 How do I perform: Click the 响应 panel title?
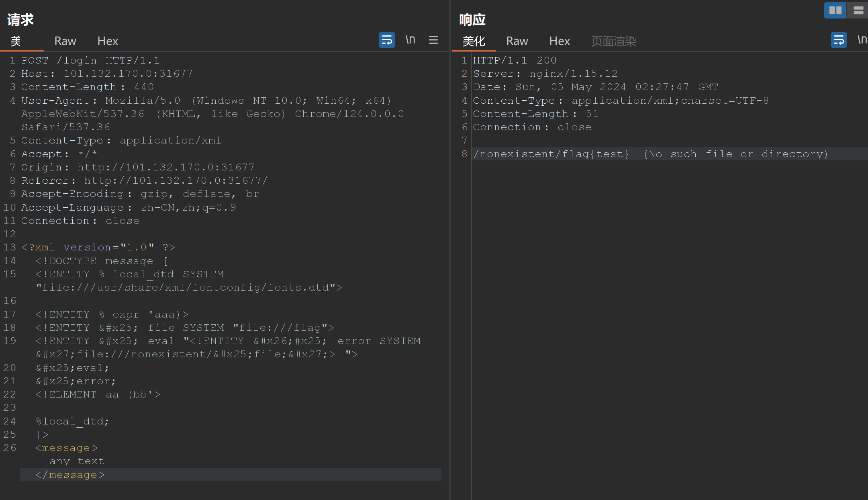point(473,19)
